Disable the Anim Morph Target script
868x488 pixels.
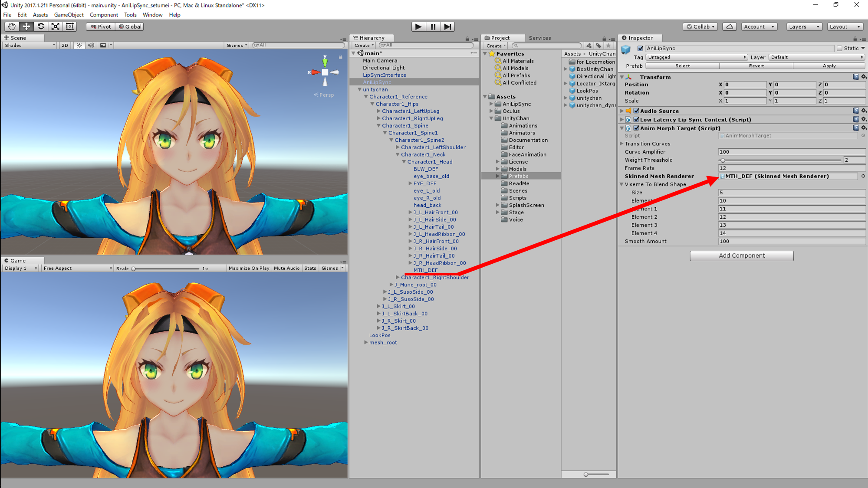tap(636, 128)
